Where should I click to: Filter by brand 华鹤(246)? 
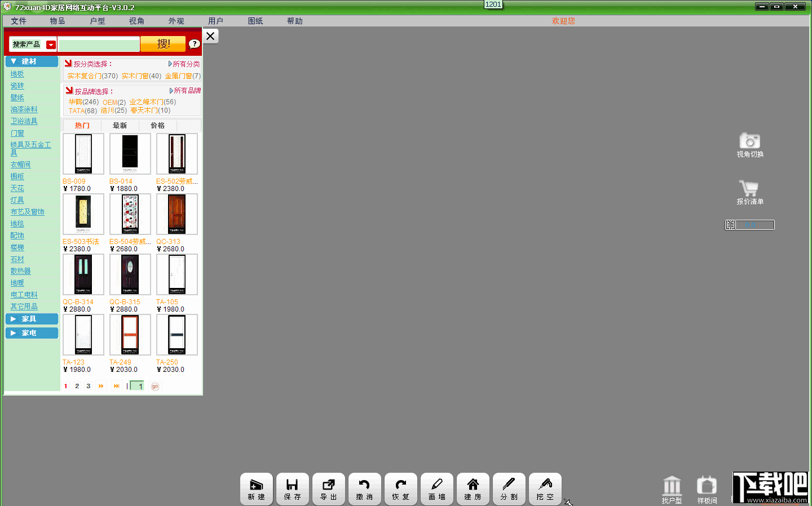[83, 102]
